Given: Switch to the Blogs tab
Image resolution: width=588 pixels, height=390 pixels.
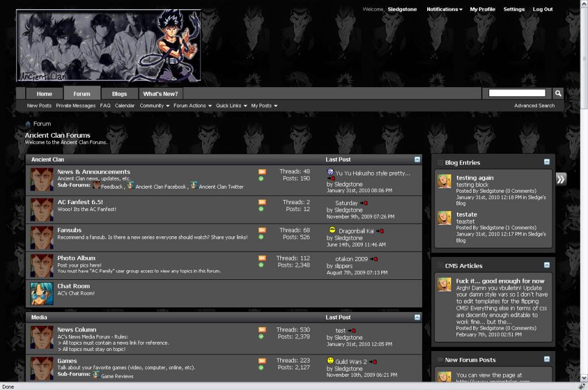Looking at the screenshot, I should [x=119, y=93].
